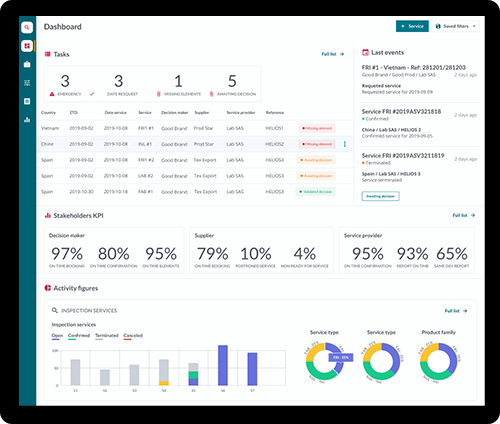Click the Awaiting Decision paperclip icon
Viewport: 500px width, 424px height.
[211, 94]
